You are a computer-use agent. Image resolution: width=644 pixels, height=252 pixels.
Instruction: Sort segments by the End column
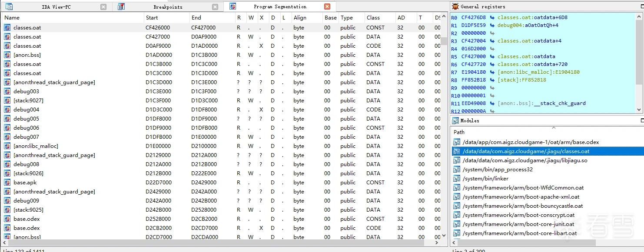pyautogui.click(x=212, y=18)
